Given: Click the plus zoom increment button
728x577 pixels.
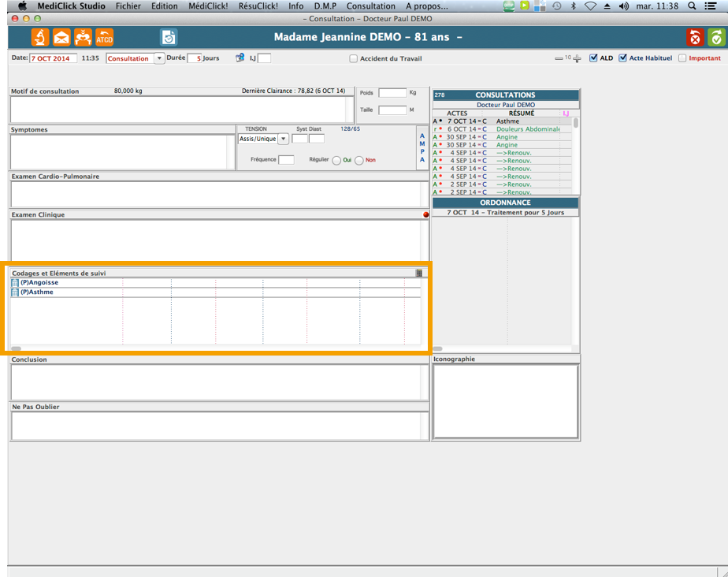Looking at the screenshot, I should click(577, 58).
